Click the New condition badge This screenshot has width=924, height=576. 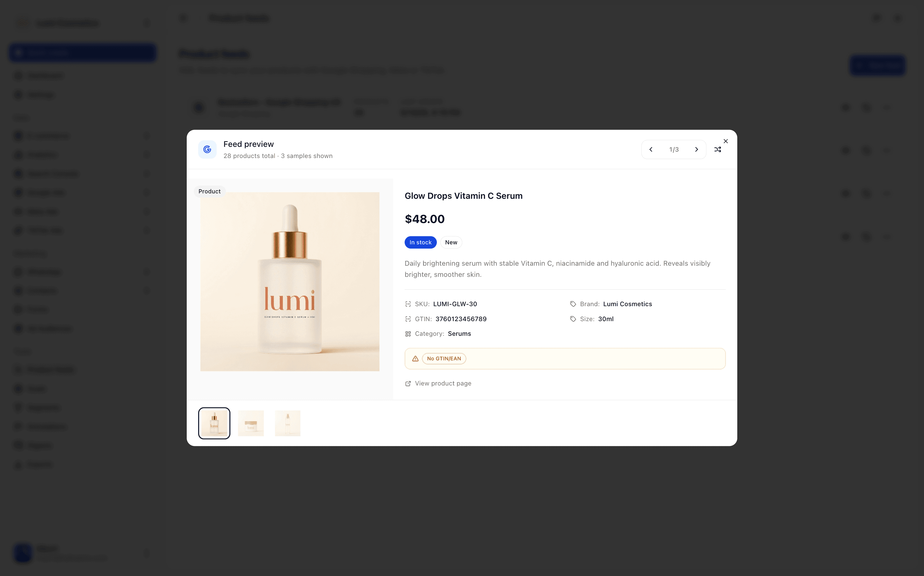pos(451,242)
